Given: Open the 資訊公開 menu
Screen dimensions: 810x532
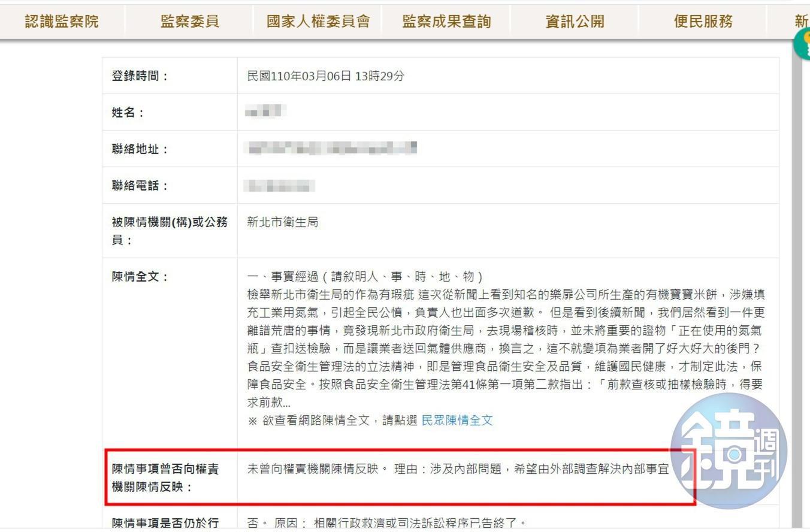Looking at the screenshot, I should tap(575, 22).
